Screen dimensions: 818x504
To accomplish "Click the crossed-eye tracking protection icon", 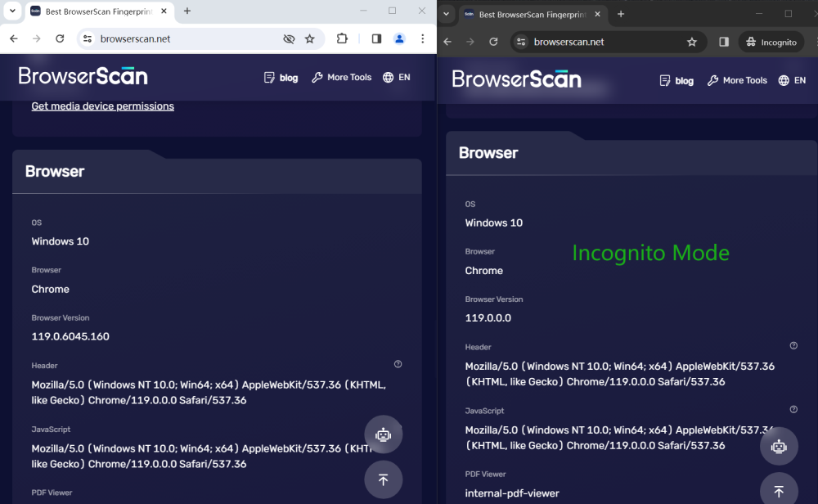I will pyautogui.click(x=289, y=38).
